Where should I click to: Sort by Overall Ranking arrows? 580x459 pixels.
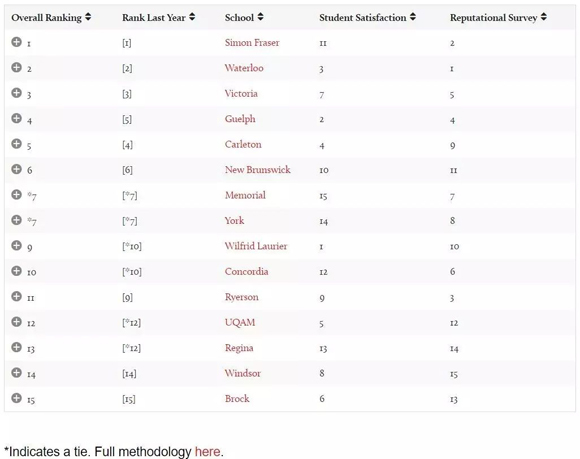(88, 17)
